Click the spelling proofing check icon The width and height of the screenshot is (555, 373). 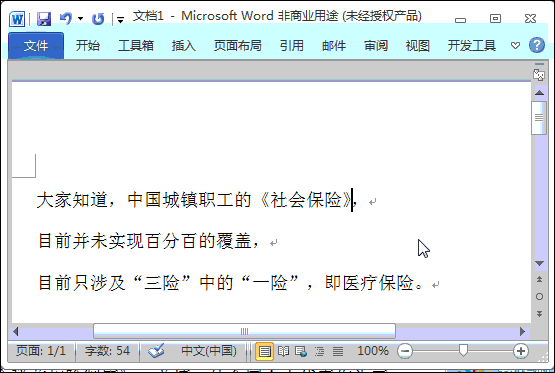pyautogui.click(x=156, y=351)
